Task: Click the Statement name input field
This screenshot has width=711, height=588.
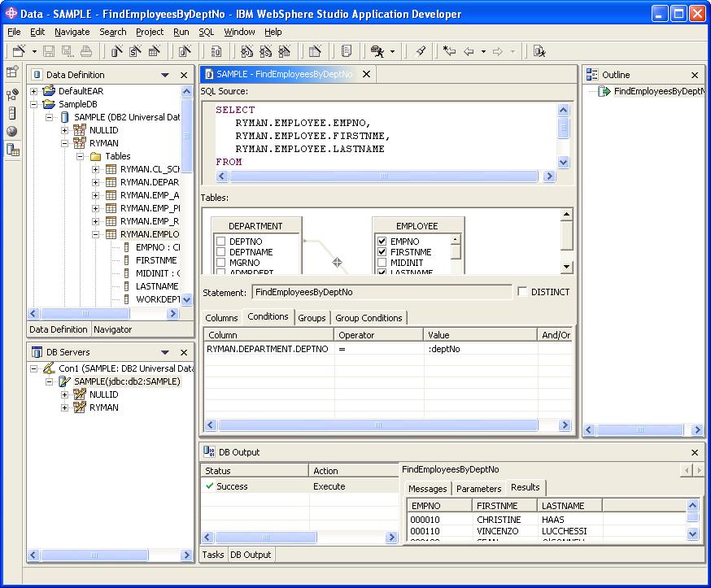Action: (x=382, y=292)
